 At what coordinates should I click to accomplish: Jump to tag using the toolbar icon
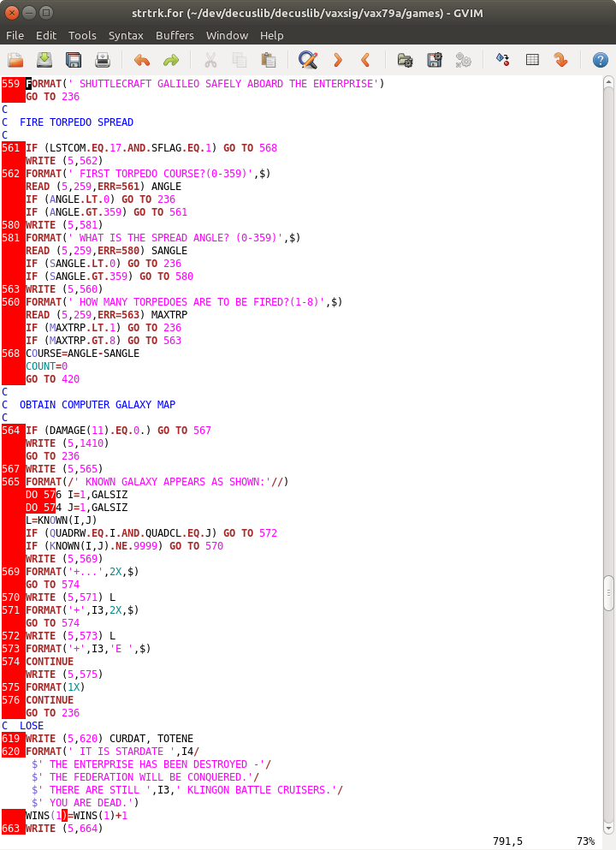[x=560, y=60]
